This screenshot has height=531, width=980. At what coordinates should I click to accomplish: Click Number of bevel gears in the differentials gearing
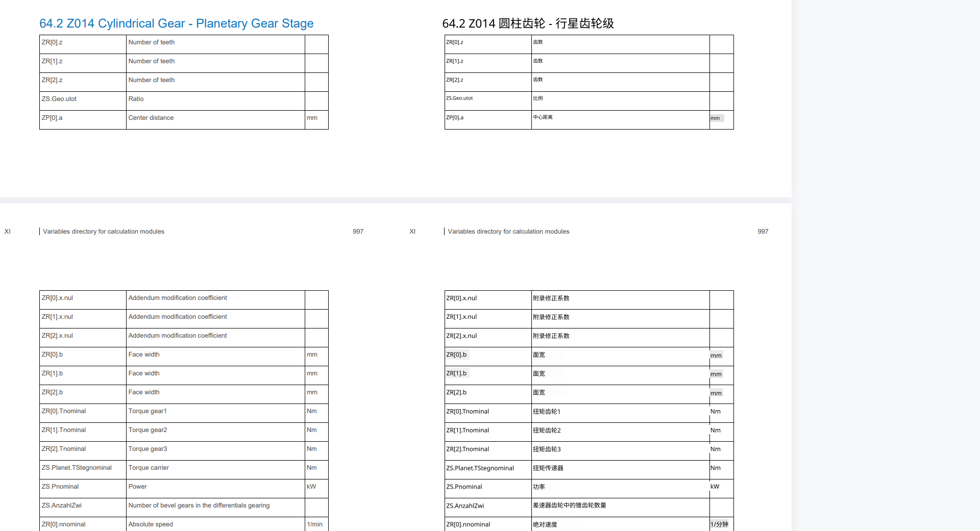point(199,505)
